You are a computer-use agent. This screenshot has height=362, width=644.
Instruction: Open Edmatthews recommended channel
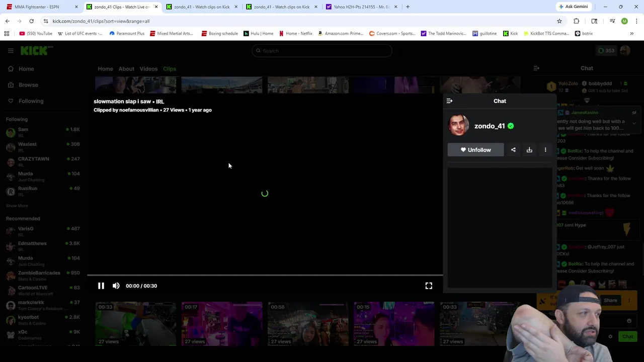tap(43, 246)
